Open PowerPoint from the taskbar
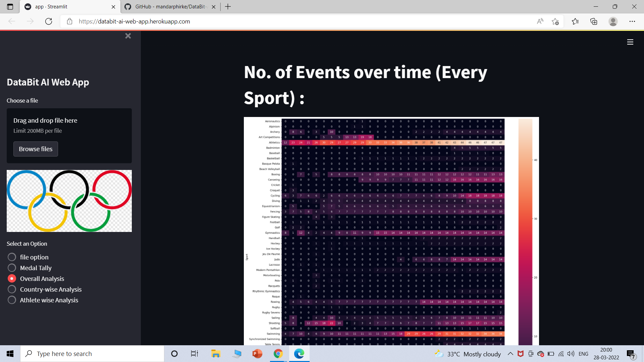Viewport: 644px width, 362px height. coord(257,354)
